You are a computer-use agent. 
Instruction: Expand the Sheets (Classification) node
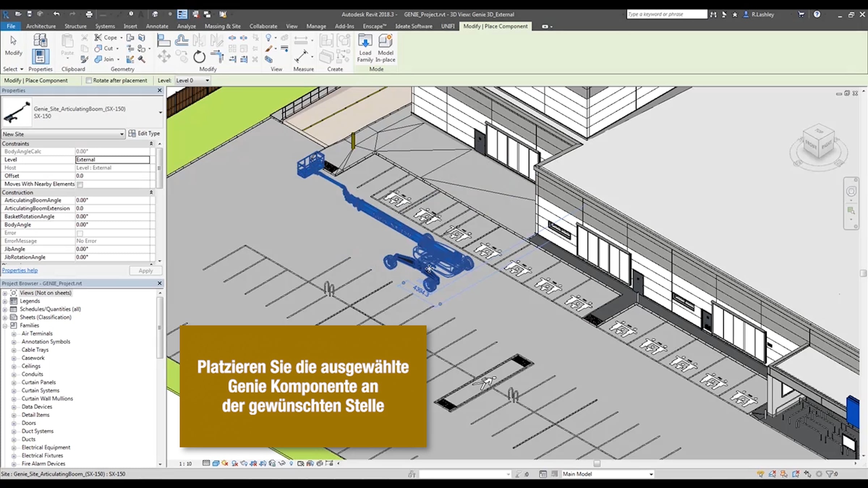point(5,317)
